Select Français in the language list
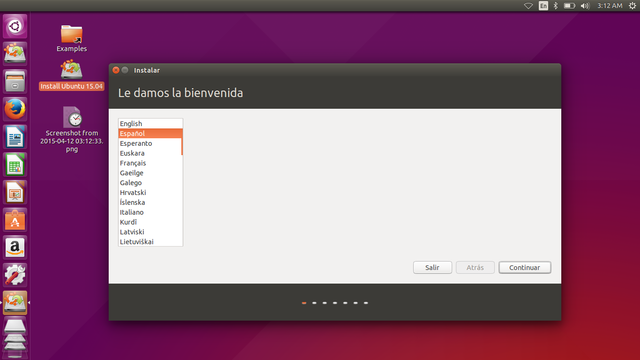Screen dimensions: 640x360 pyautogui.click(x=150, y=163)
